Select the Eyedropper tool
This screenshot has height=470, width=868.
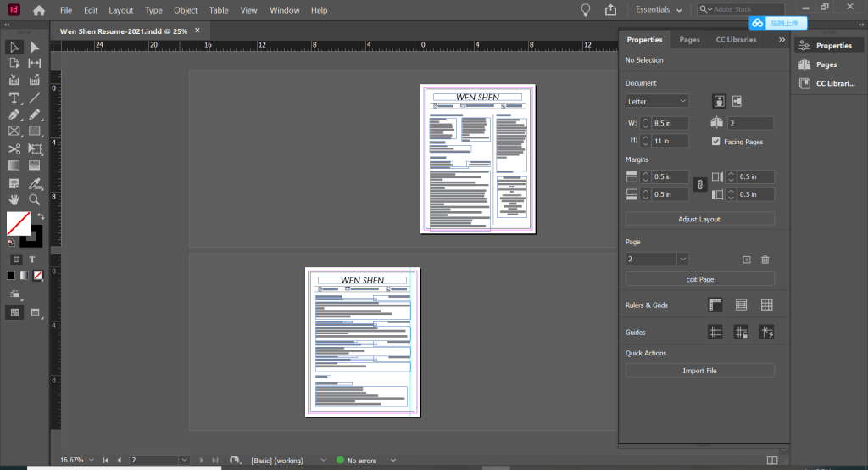coord(35,182)
